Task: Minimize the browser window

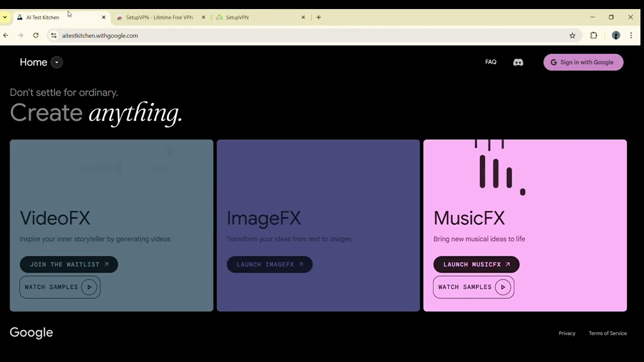Action: click(593, 17)
